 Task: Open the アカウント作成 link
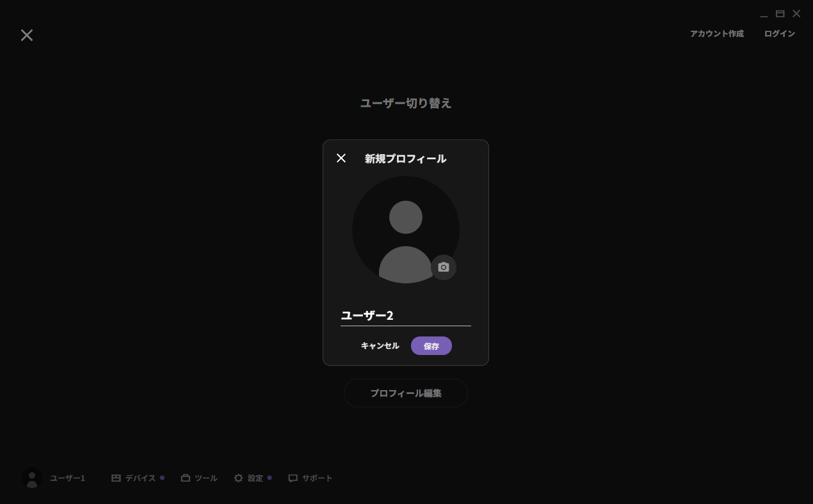click(x=716, y=34)
